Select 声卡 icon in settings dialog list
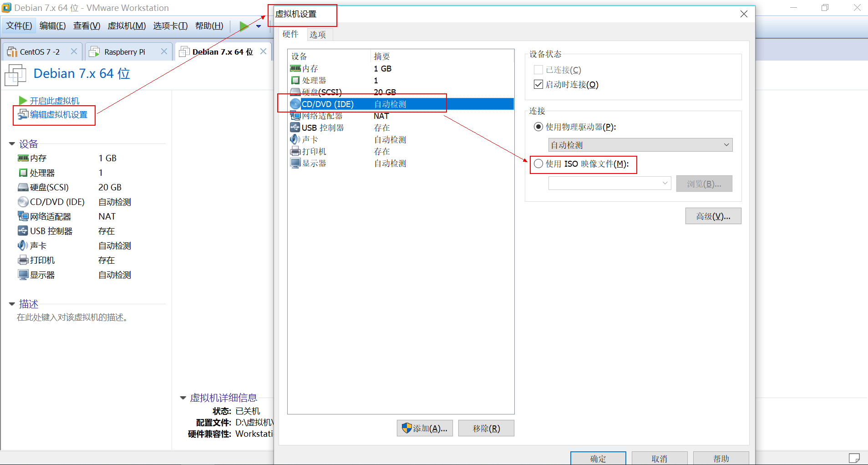 pos(295,139)
